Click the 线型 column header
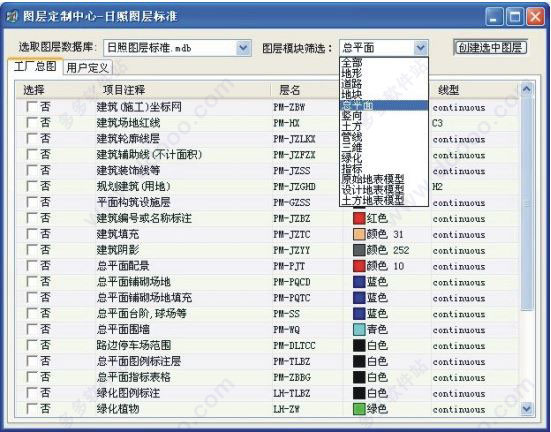Viewport: 551px width, 432px height. click(x=475, y=90)
